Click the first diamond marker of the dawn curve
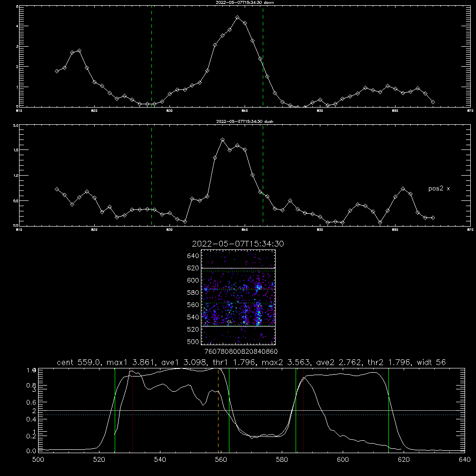This screenshot has width=476, height=476. (57, 71)
